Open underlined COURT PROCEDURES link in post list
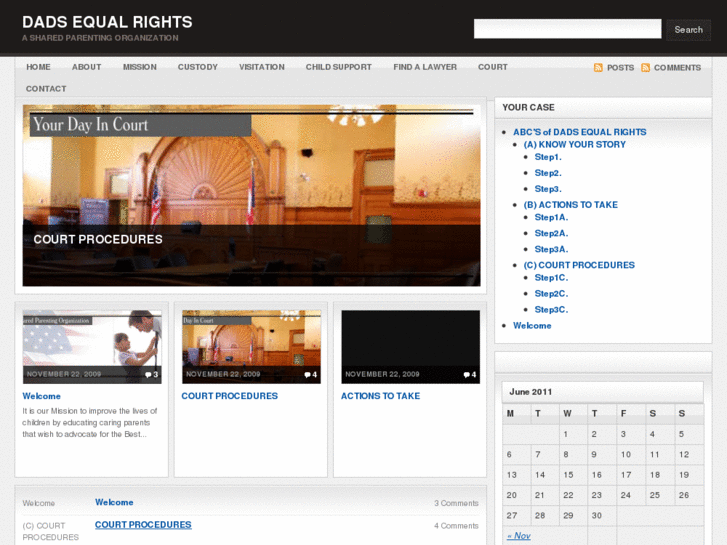This screenshot has width=727, height=545. tap(143, 525)
